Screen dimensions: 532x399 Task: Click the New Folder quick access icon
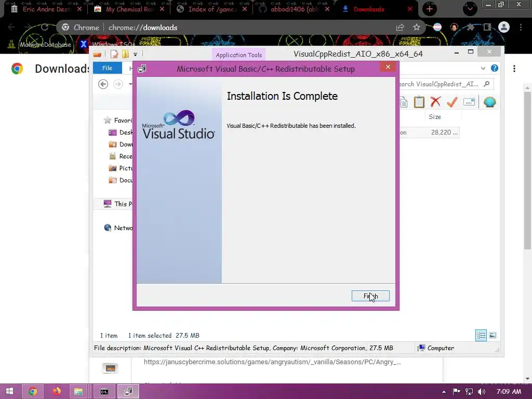[125, 54]
